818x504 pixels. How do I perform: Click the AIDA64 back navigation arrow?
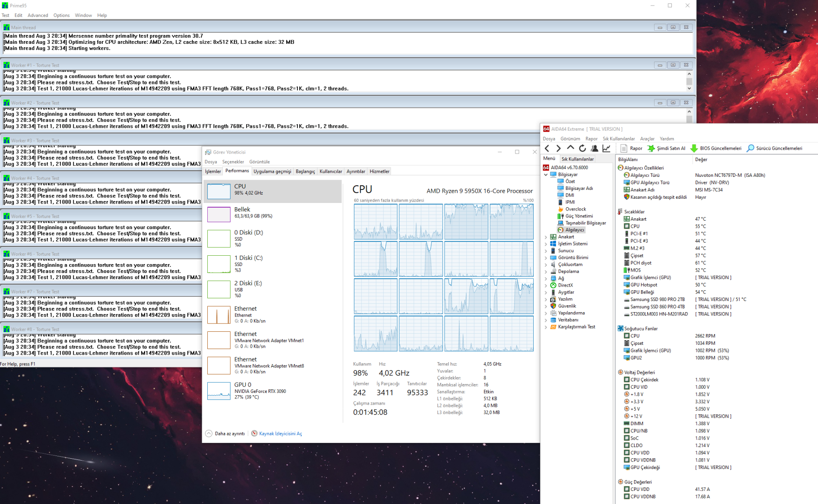coord(547,148)
